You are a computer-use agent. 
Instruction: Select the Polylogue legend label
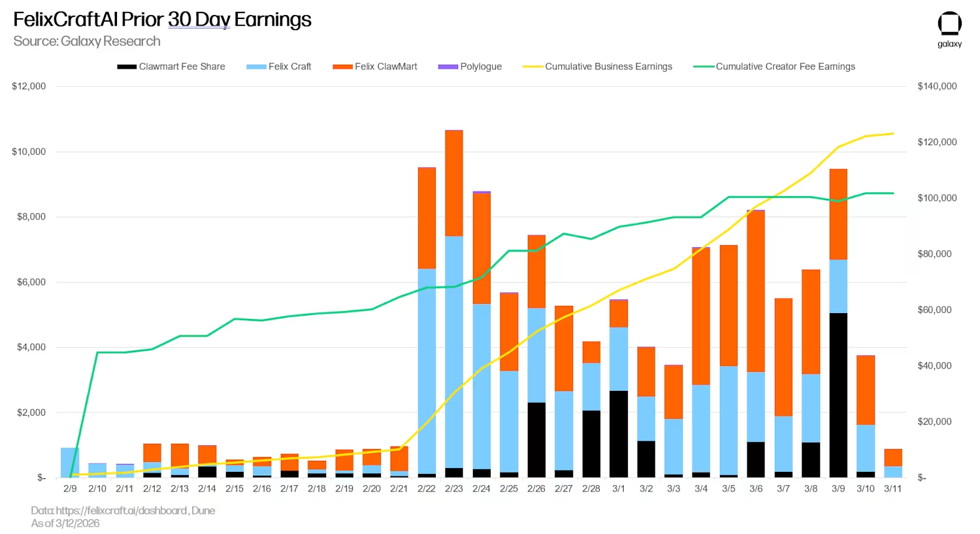coord(481,67)
